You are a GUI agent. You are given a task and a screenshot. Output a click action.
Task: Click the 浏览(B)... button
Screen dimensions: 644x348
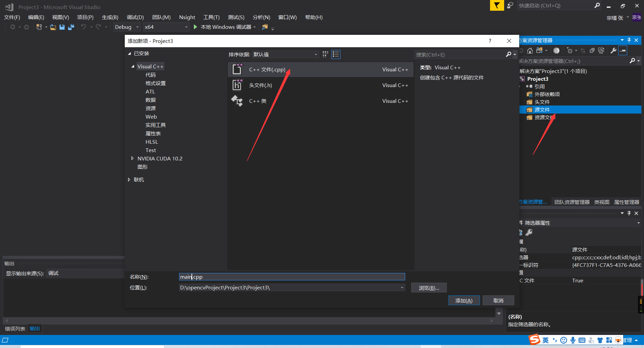coord(429,288)
